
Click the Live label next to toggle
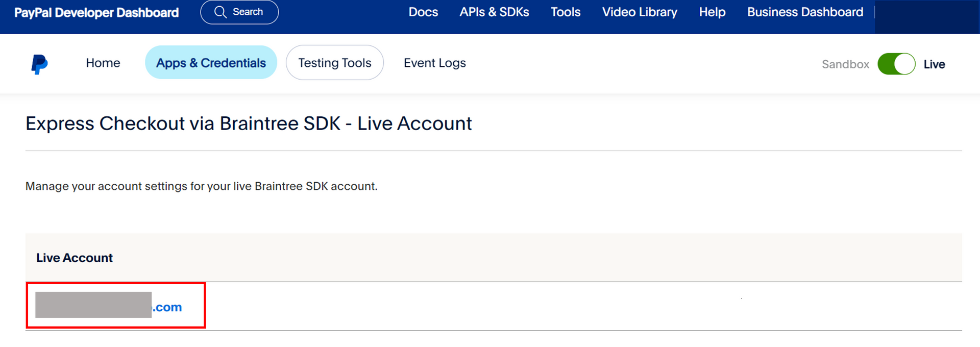coord(934,64)
